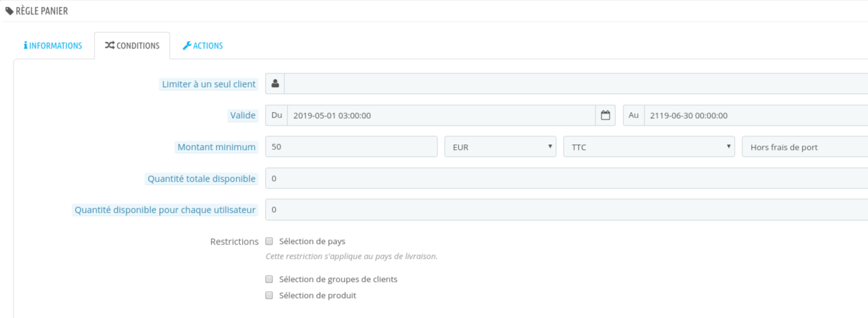Click the Au end date field
Viewport: 868px width, 318px height.
pos(756,115)
